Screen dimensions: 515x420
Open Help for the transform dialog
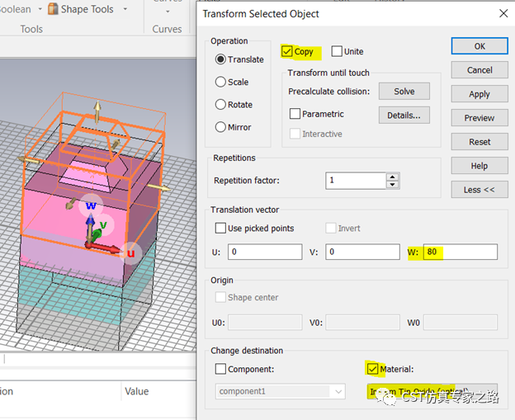point(480,166)
